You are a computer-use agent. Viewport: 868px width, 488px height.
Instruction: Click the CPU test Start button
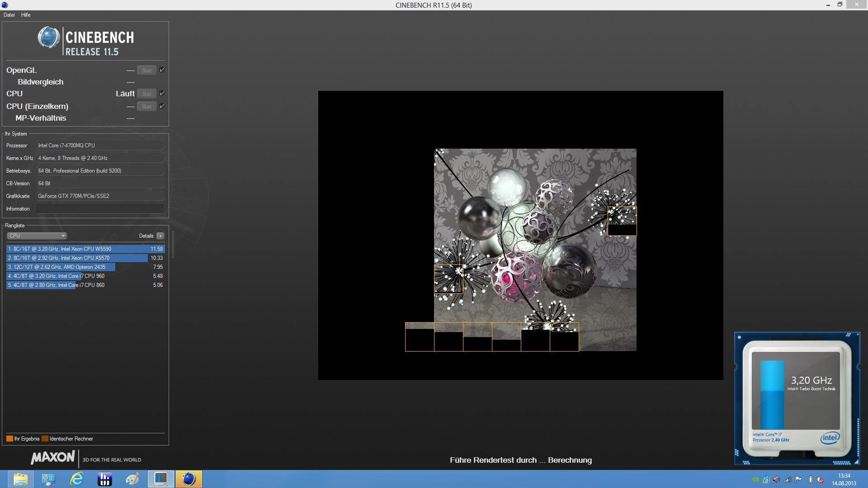[146, 94]
